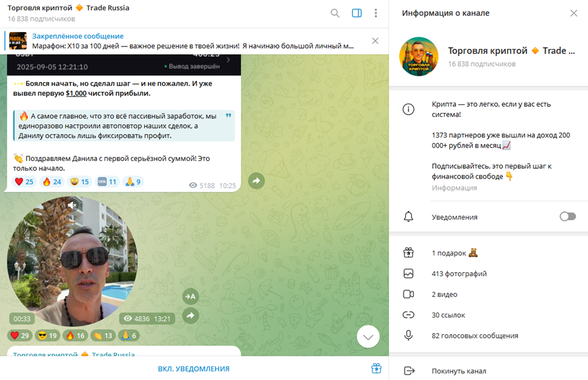
Task: Click the gift icon in bottom bar
Action: tap(376, 369)
